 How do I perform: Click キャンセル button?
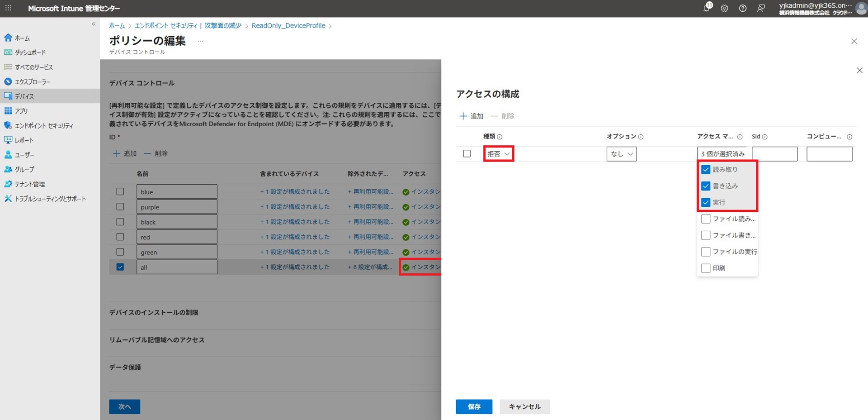525,407
